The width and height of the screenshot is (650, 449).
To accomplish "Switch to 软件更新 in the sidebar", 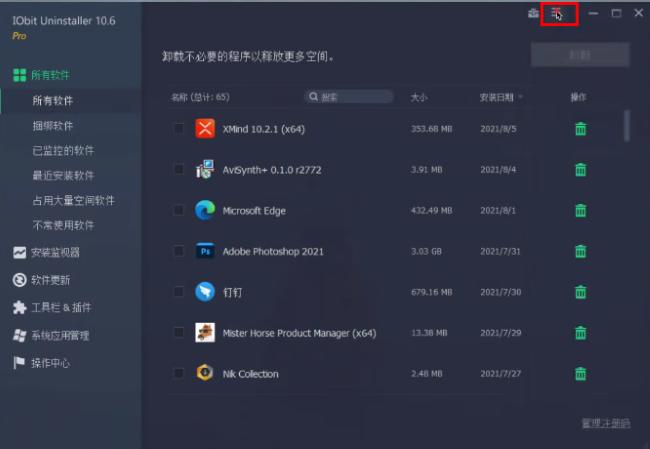I will click(50, 280).
